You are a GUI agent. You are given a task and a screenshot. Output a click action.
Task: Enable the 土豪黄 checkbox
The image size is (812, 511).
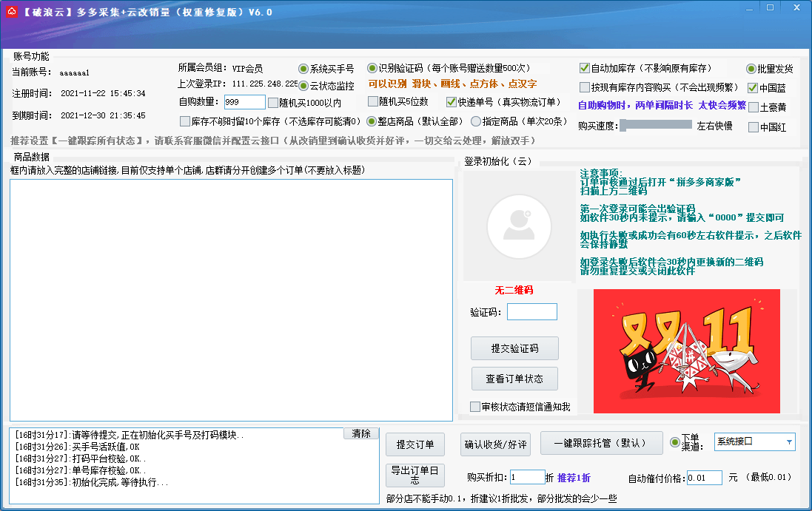point(752,107)
